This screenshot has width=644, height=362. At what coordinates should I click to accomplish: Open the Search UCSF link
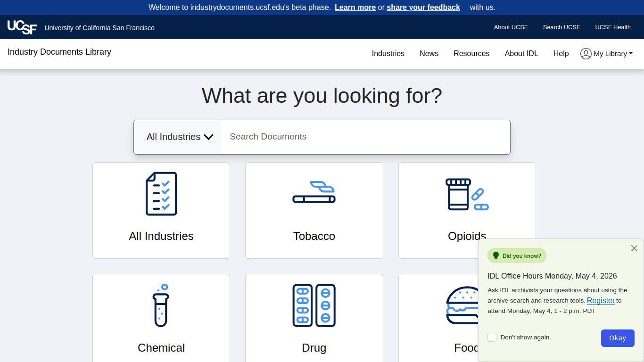point(561,27)
